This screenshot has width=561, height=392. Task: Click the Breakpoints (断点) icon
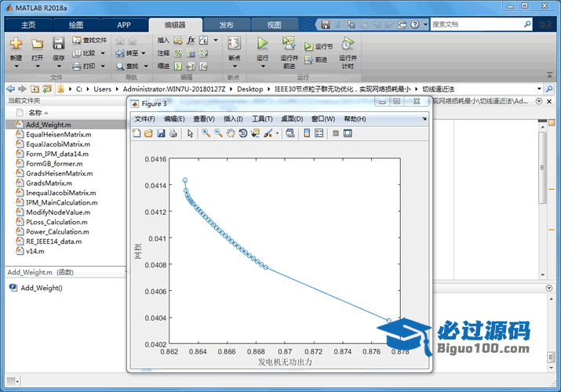pyautogui.click(x=235, y=44)
